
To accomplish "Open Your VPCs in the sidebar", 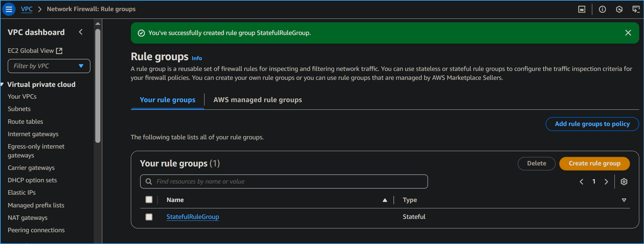I will coord(22,96).
